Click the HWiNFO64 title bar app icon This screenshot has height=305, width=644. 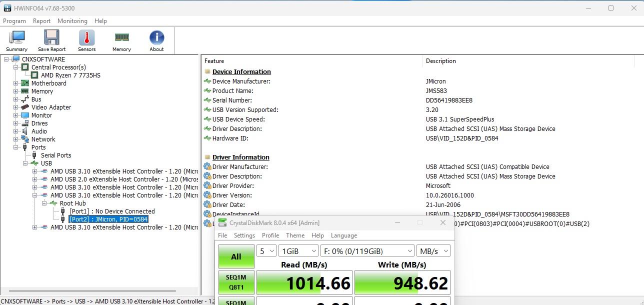pyautogui.click(x=7, y=8)
